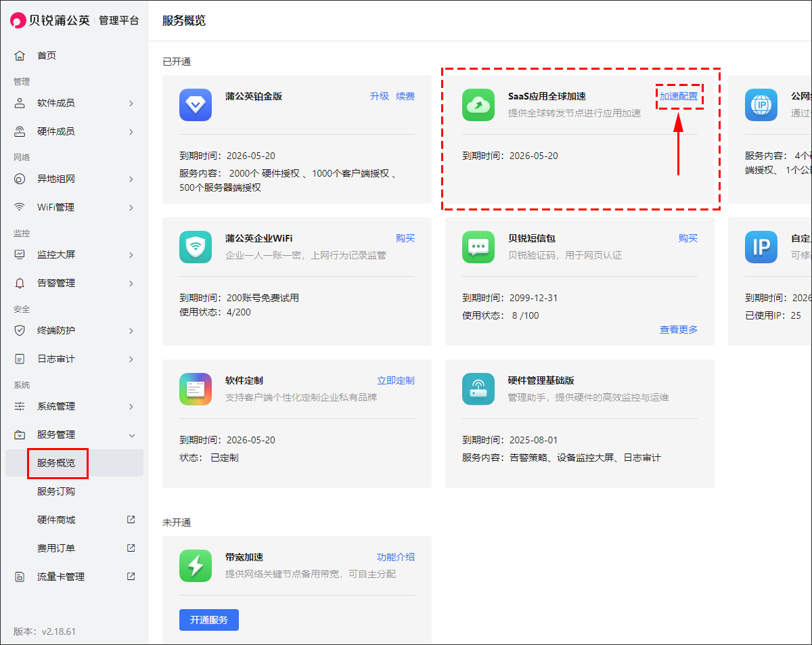Image resolution: width=812 pixels, height=645 pixels.
Task: Click the 贝锐短信包 chat bubble icon
Action: pos(478,247)
